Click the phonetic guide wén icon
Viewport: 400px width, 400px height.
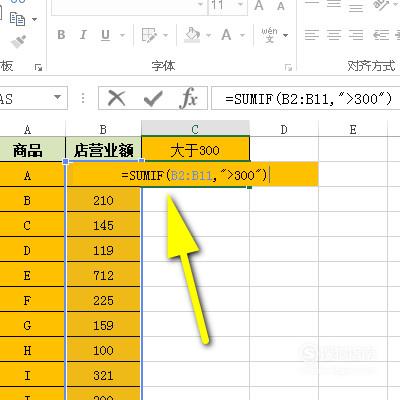(x=269, y=35)
